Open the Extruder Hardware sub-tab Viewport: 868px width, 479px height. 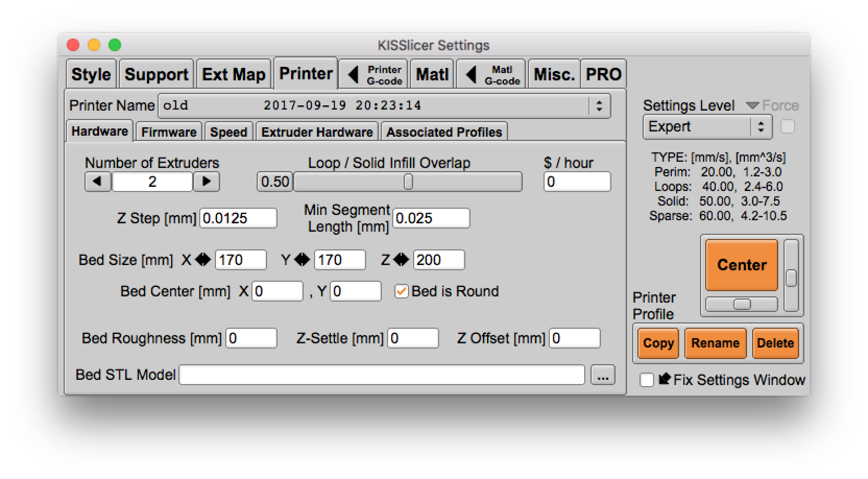click(x=317, y=132)
